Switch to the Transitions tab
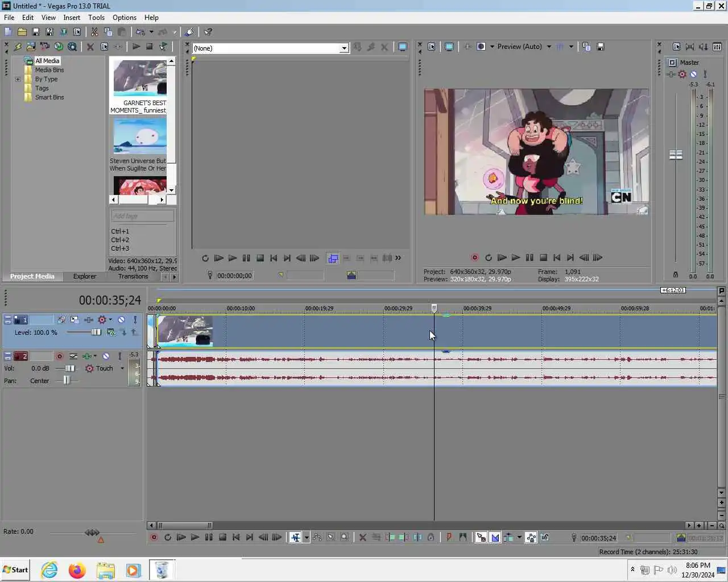Image resolution: width=728 pixels, height=582 pixels. 133,276
